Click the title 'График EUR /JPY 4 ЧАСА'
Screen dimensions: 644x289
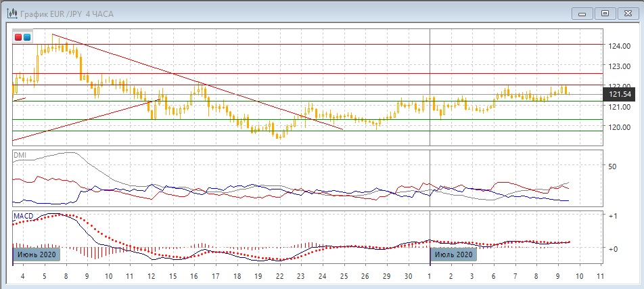(x=67, y=14)
